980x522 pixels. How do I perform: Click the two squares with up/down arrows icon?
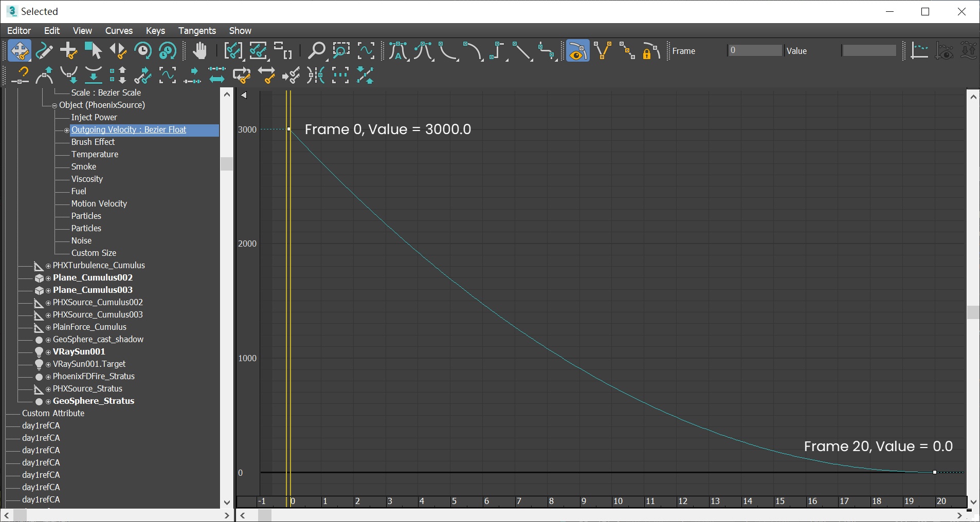click(x=118, y=76)
